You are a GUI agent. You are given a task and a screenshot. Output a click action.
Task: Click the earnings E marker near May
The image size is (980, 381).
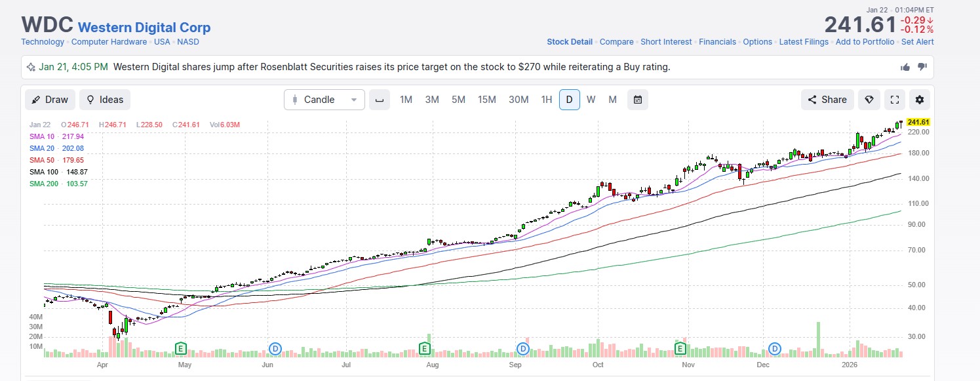(x=181, y=348)
